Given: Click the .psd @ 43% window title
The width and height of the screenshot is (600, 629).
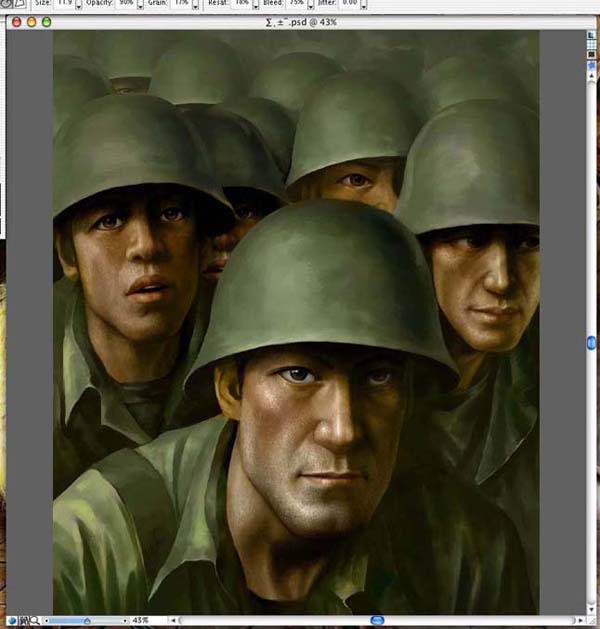Looking at the screenshot, I should point(301,22).
